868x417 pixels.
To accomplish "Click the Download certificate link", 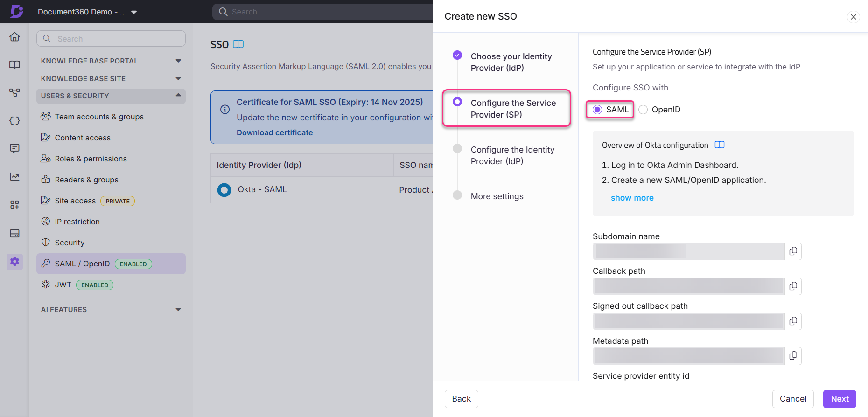I will (x=274, y=132).
